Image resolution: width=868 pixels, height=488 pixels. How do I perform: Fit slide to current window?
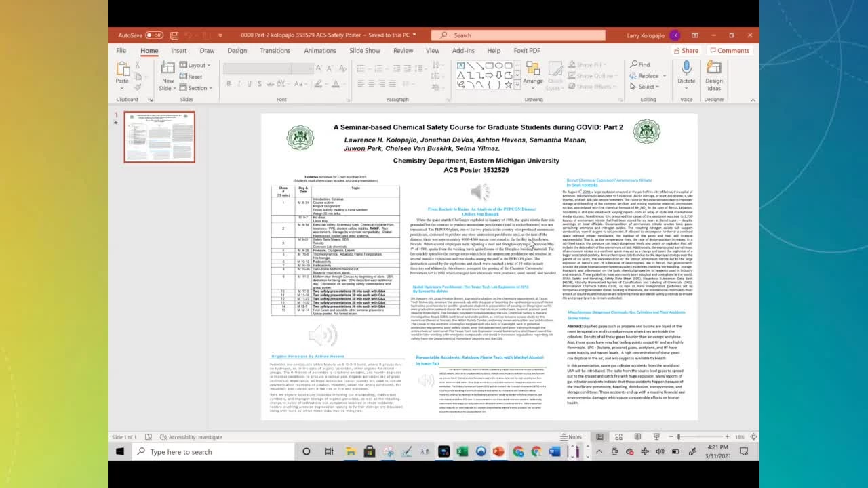tap(753, 437)
